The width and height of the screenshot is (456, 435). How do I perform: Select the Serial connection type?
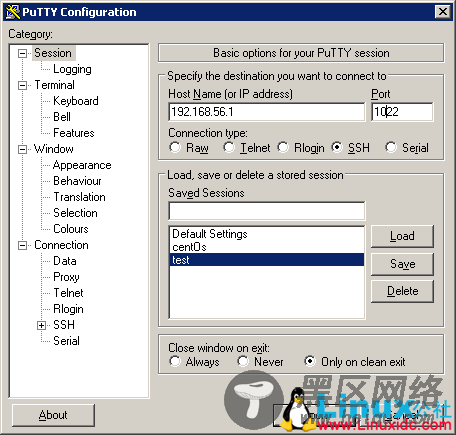[391, 147]
